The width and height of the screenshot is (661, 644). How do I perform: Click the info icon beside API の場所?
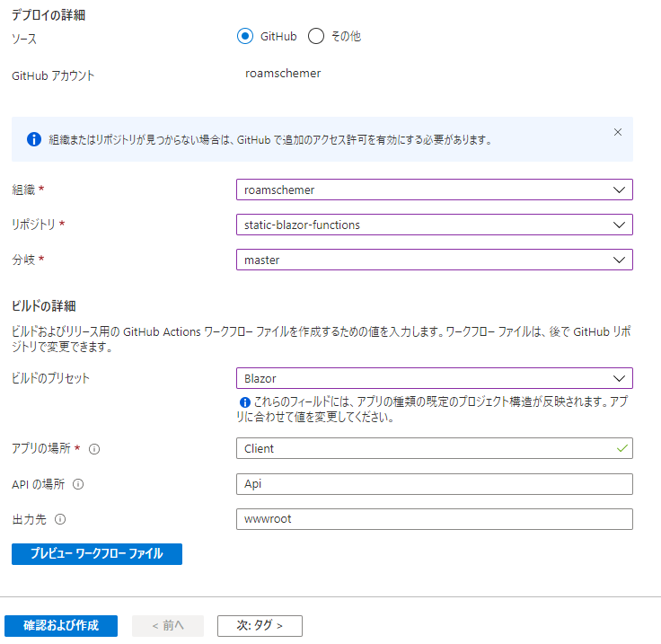(78, 484)
